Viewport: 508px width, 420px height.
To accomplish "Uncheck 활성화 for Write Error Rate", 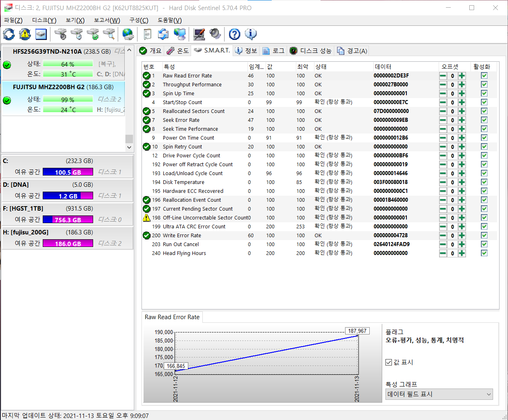I will pyautogui.click(x=484, y=236).
